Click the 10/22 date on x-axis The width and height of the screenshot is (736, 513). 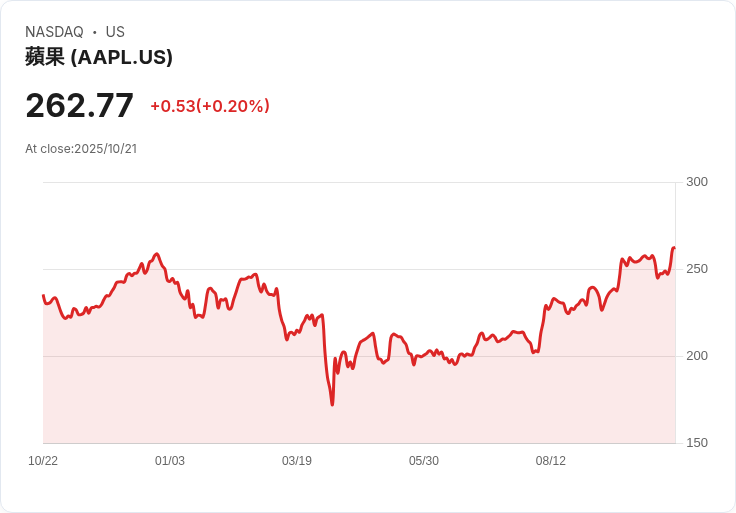click(43, 461)
